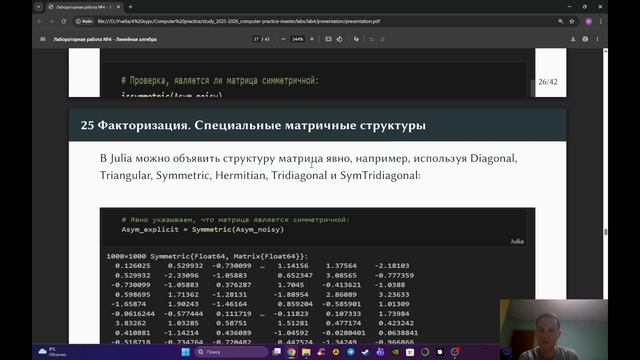Open the Chrome three-dot menu

(x=600, y=21)
